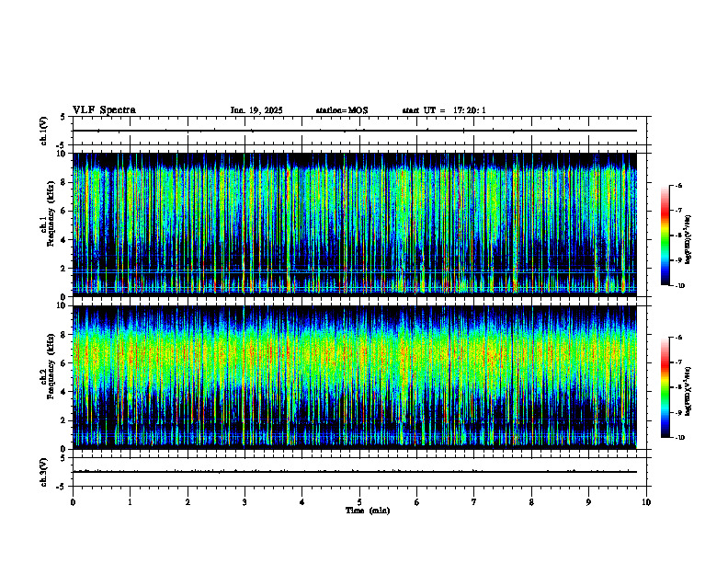Click time axis tick label "7"
728x563 pixels.
[x=474, y=502]
